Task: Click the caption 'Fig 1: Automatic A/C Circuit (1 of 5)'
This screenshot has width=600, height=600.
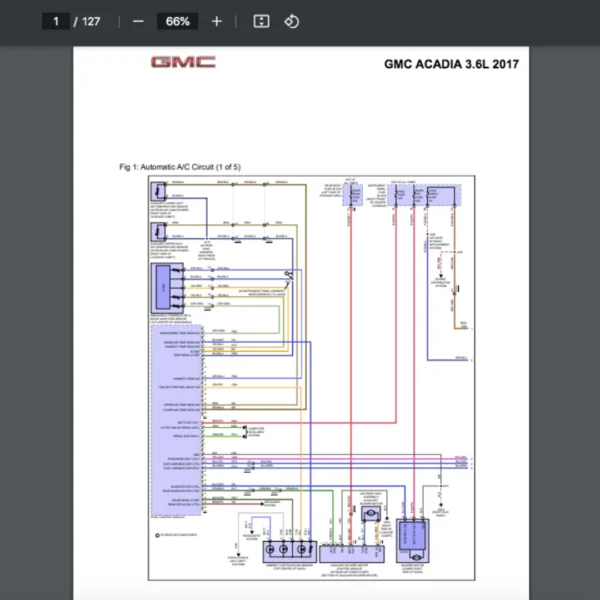Action: 180,167
